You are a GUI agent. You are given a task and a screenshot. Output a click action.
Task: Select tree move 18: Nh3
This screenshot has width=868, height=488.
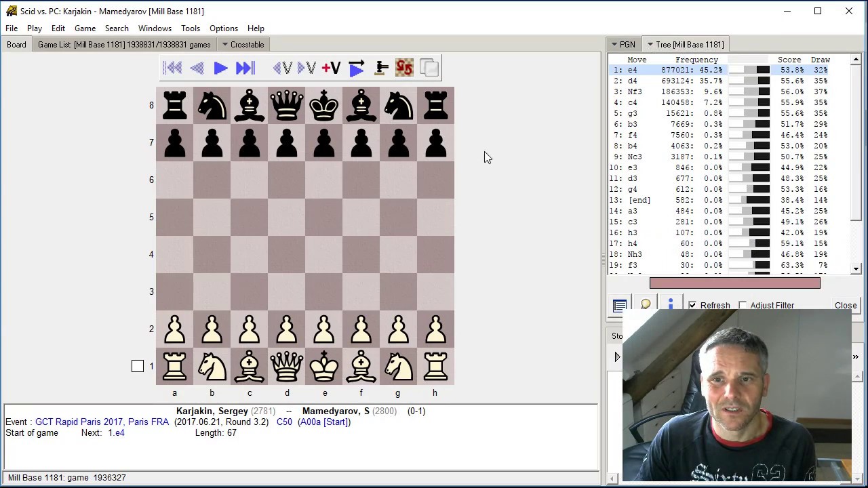[730, 254]
